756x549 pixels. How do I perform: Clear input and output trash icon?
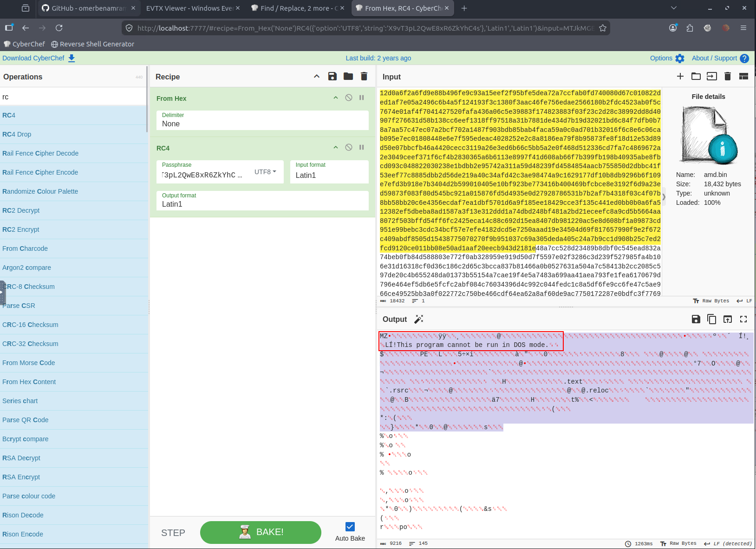(728, 76)
